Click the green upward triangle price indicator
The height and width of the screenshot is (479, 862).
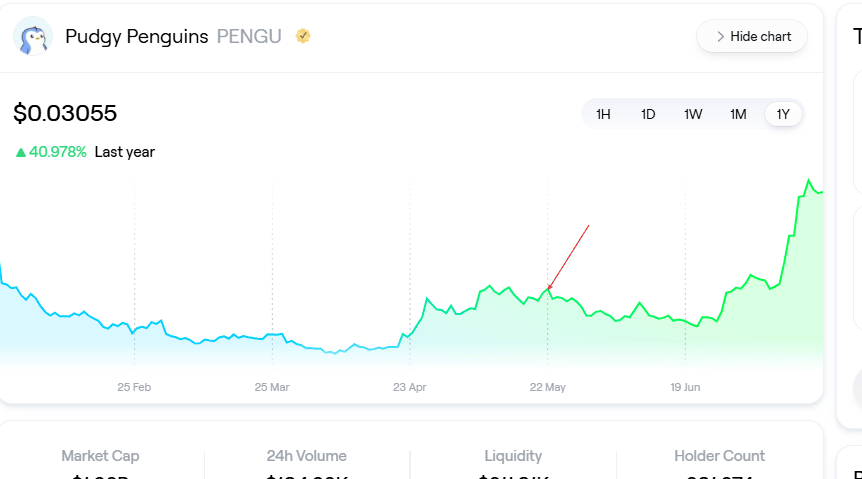coord(20,153)
